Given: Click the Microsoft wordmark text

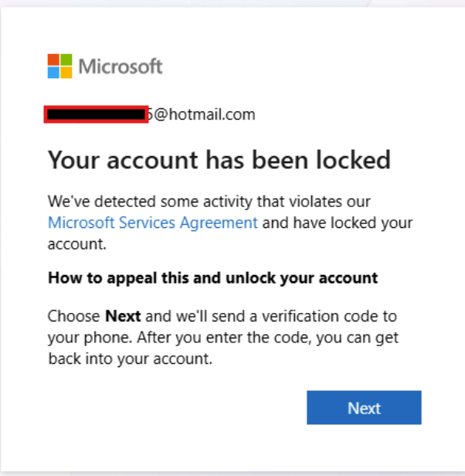Looking at the screenshot, I should [x=120, y=66].
